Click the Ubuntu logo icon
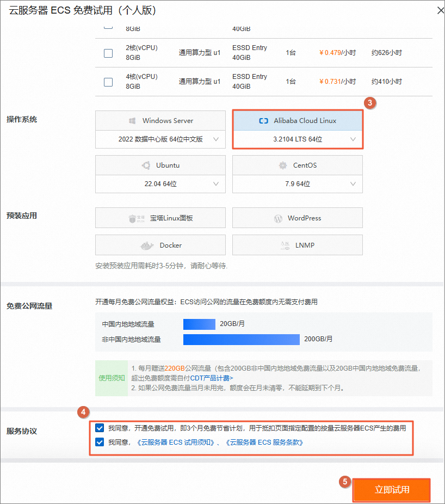This screenshot has width=445, height=504. pos(146,165)
